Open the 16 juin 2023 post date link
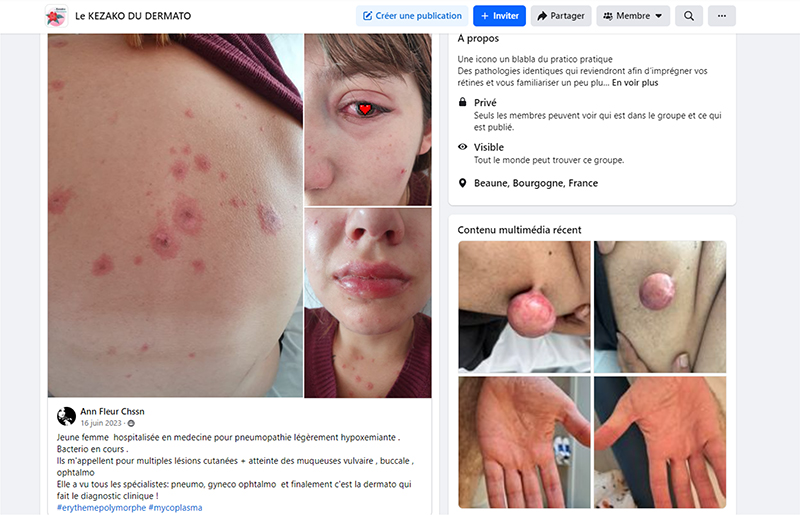Image resolution: width=800 pixels, height=515 pixels. 101,423
